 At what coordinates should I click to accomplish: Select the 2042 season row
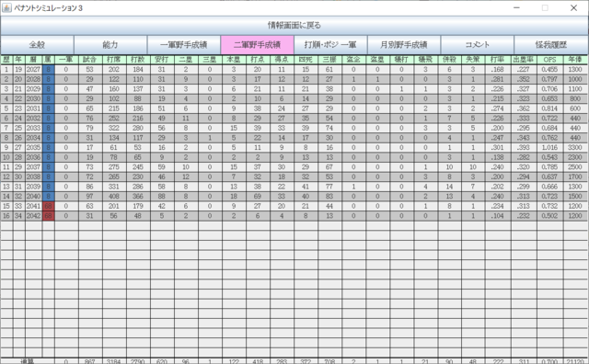294,216
